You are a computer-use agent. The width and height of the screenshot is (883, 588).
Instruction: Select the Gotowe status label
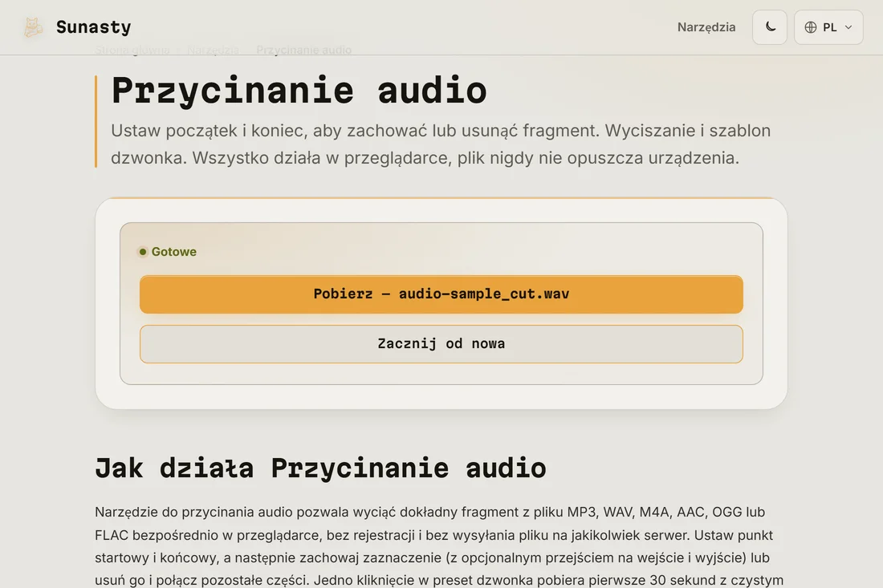(x=174, y=252)
